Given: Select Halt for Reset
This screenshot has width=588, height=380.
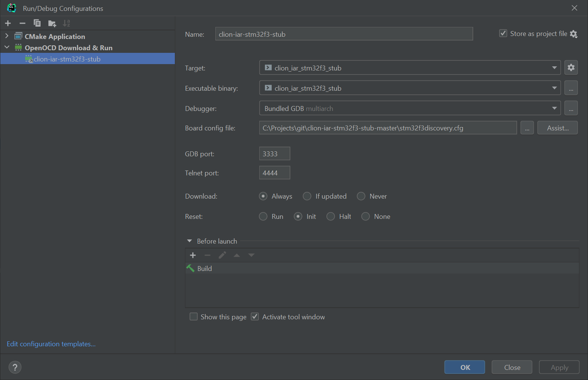Looking at the screenshot, I should tap(331, 216).
